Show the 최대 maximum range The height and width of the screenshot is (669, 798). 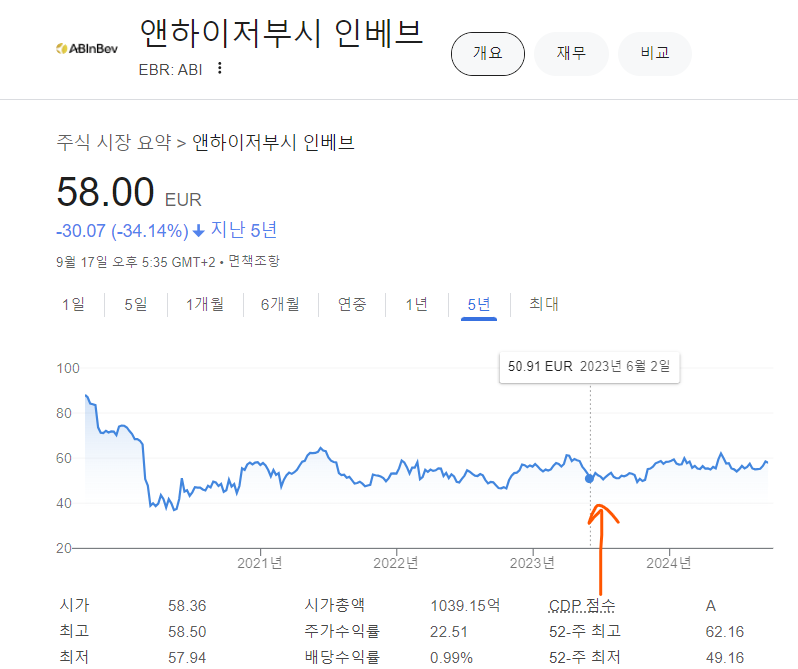[x=544, y=304]
